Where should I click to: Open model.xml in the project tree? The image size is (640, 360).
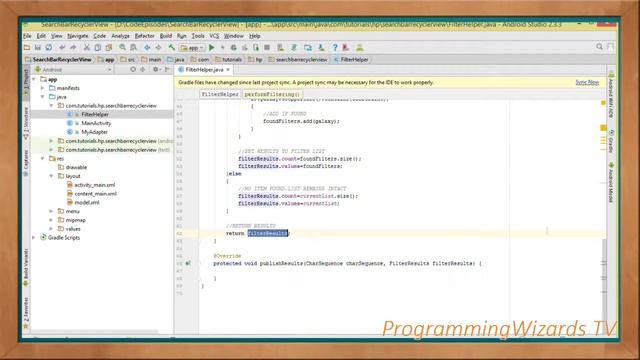click(x=87, y=202)
